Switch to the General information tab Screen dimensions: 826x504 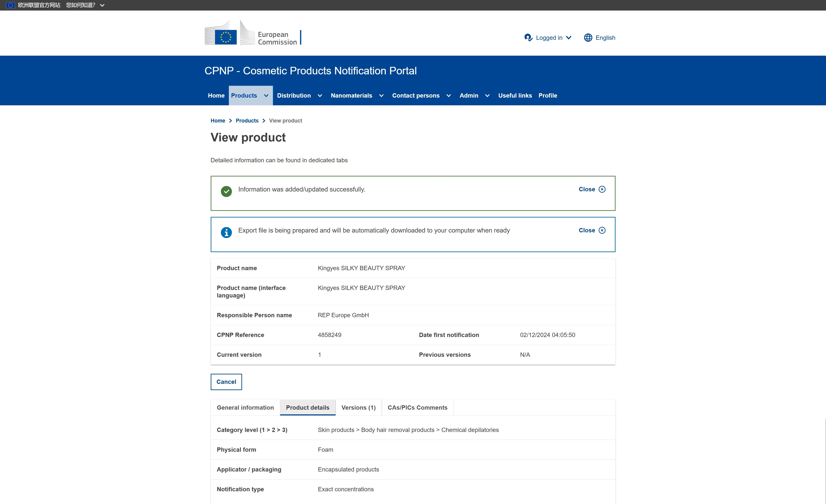click(x=245, y=407)
